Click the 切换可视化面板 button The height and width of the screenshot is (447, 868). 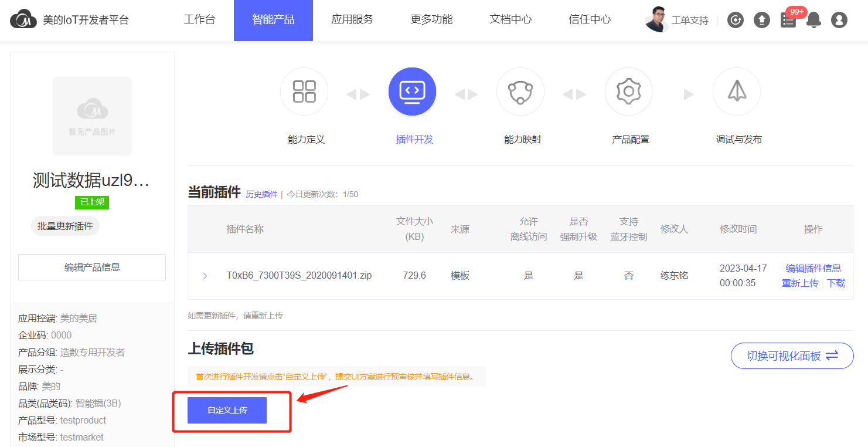coord(791,355)
